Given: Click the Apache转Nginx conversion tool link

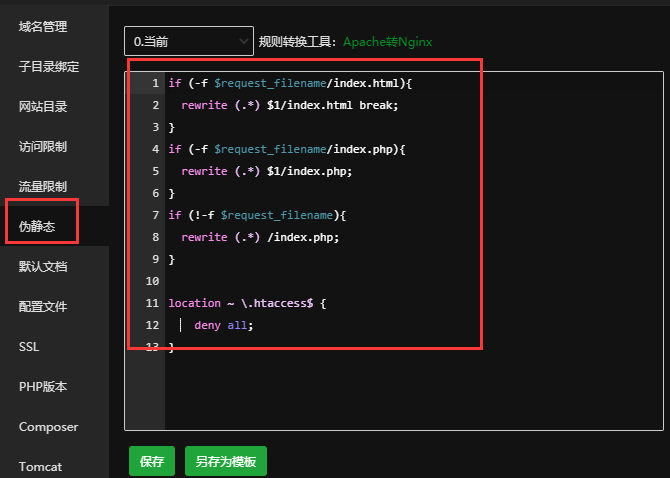Looking at the screenshot, I should click(387, 42).
